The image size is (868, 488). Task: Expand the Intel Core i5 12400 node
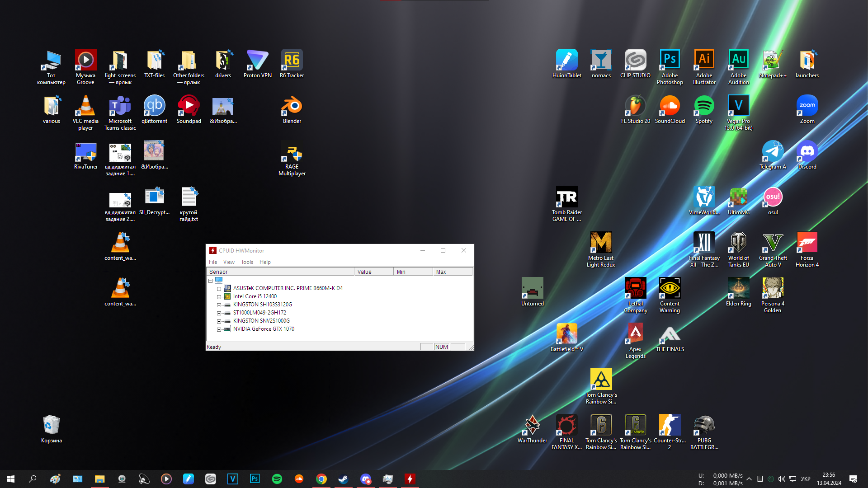coord(219,297)
